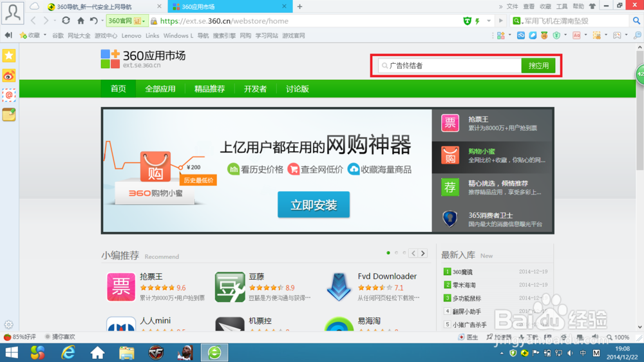This screenshot has width=644, height=362.
Task: Open the 医生 browser doctor in status bar
Action: [x=468, y=337]
